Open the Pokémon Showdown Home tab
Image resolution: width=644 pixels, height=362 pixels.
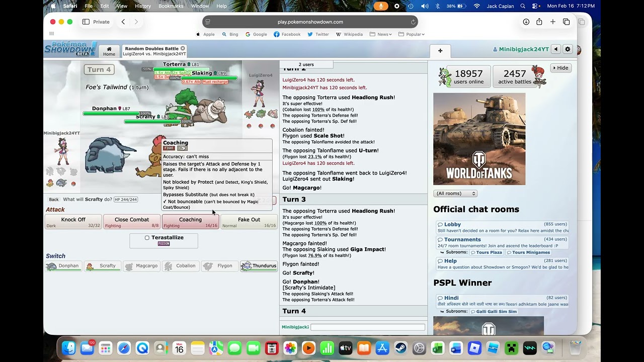pyautogui.click(x=109, y=51)
